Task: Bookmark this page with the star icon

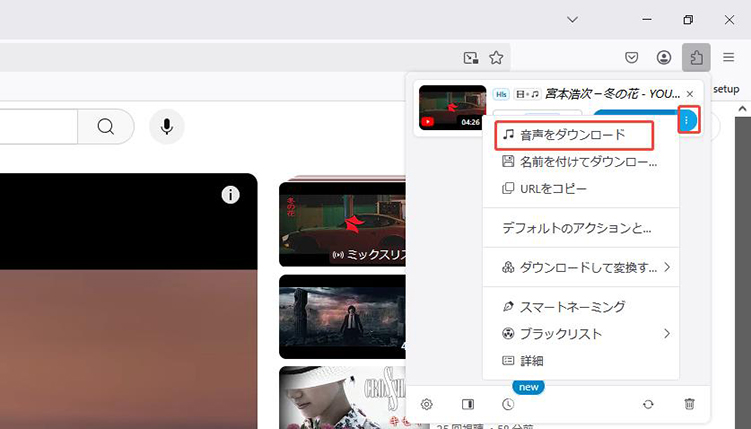Action: tap(496, 58)
